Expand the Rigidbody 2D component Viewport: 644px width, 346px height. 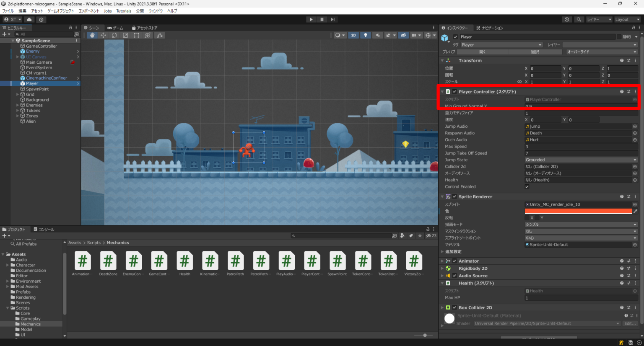coord(442,269)
